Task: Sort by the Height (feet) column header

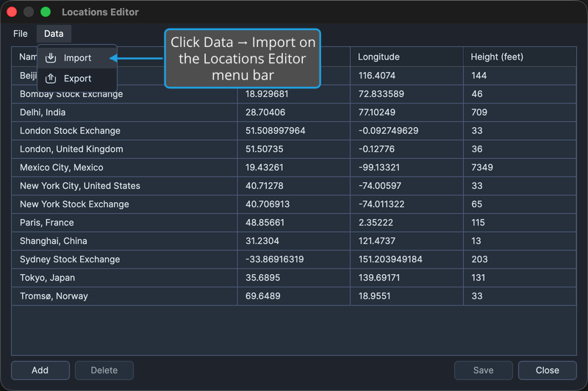Action: 520,57
